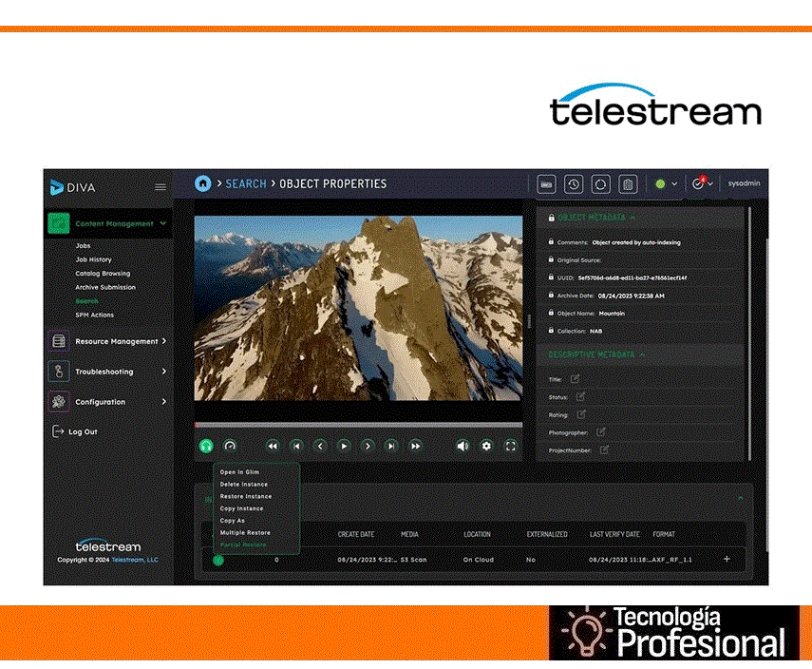Step back one frame

coord(320,447)
